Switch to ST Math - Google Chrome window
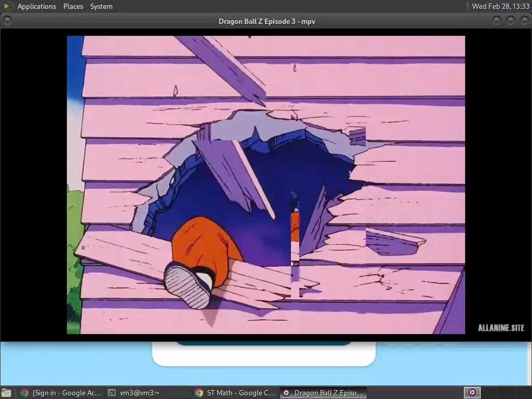The width and height of the screenshot is (532, 399). [x=235, y=393]
